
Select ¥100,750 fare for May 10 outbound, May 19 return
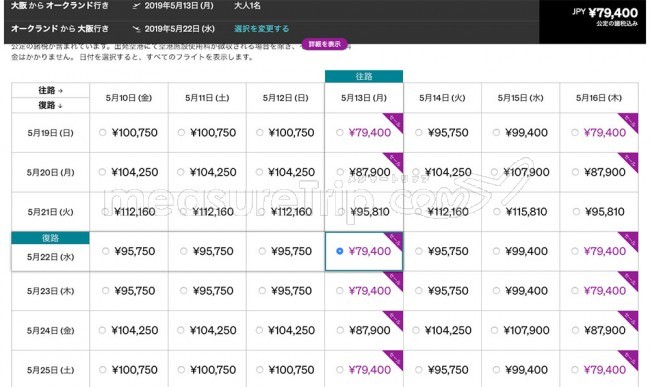click(x=129, y=133)
